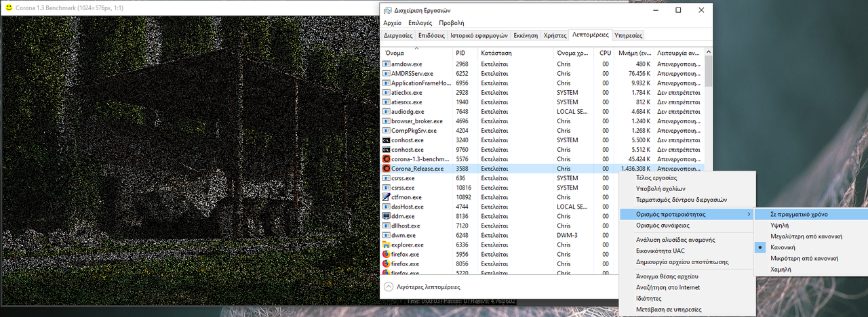Click the Task Manager title bar icon
Image resolution: width=868 pixels, height=317 pixels.
(387, 10)
